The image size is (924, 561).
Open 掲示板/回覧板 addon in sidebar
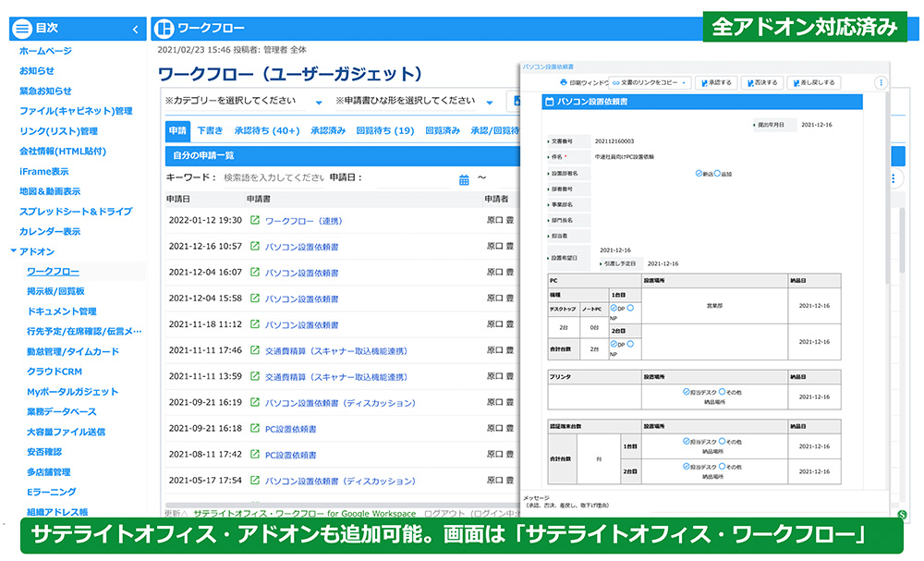(x=55, y=291)
